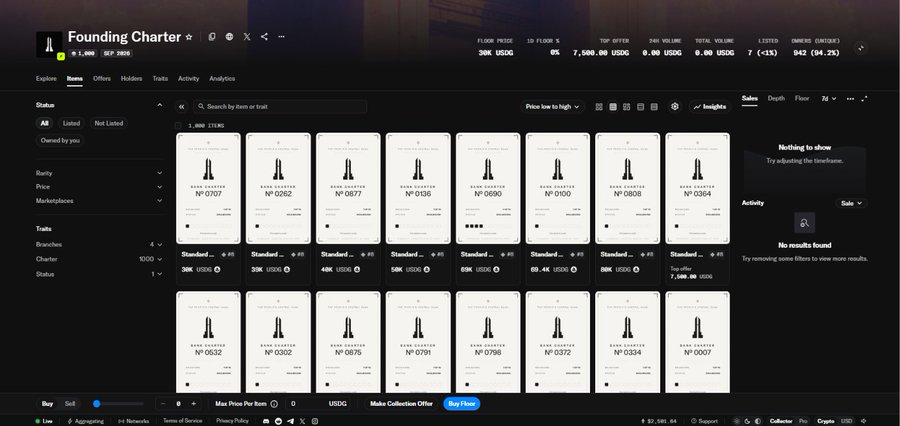Switch the chart panel to Depth
Image resolution: width=900 pixels, height=426 pixels.
[776, 99]
